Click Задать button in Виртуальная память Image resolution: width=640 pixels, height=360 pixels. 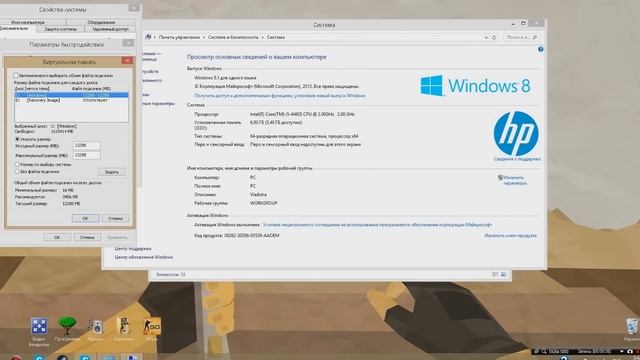point(112,172)
